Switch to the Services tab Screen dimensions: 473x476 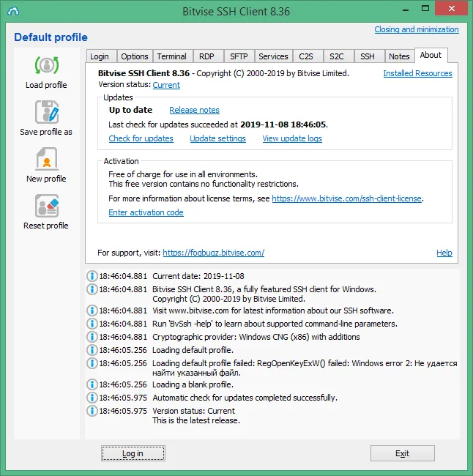(x=274, y=56)
